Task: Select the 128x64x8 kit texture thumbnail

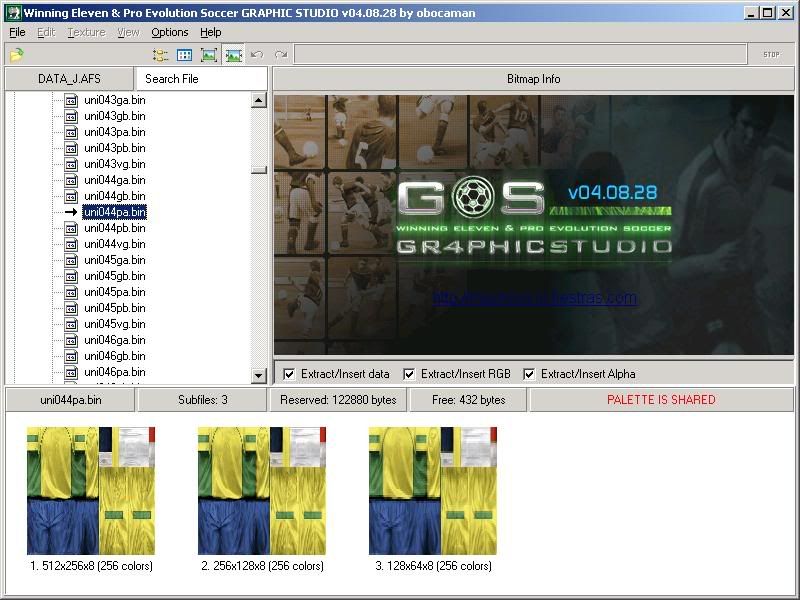Action: [x=433, y=491]
